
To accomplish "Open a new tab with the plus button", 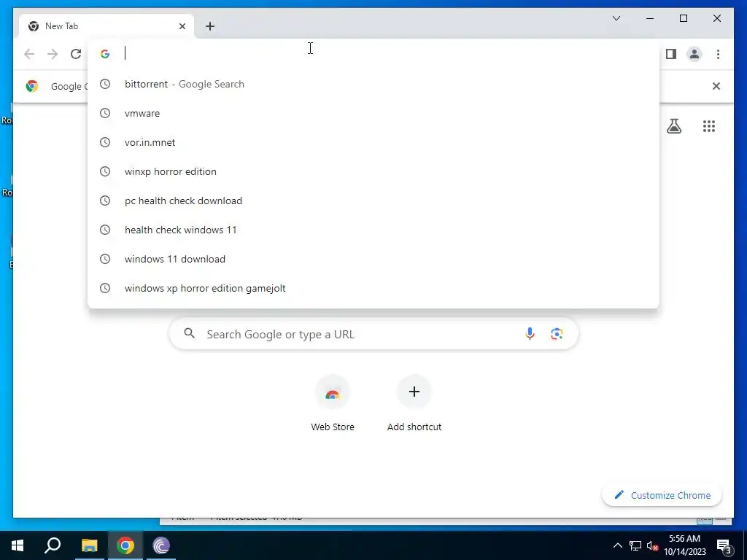I will tap(210, 26).
